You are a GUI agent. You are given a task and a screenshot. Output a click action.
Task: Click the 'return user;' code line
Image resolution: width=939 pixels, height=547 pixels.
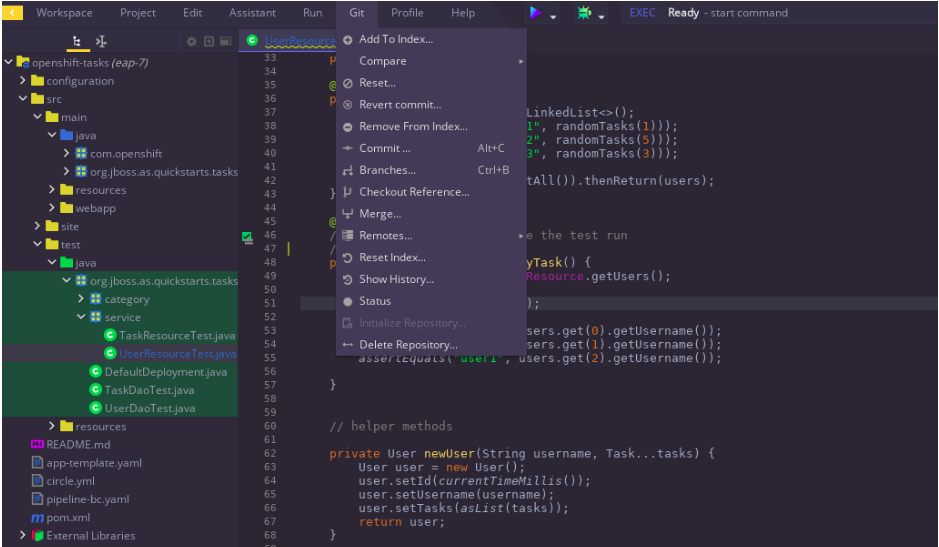402,522
